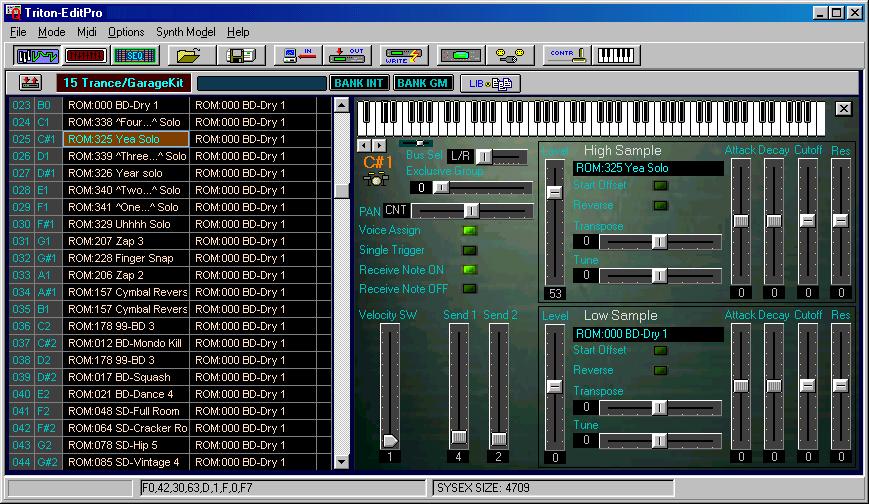Open the 15 Trance/GarageKit program name selector
The image size is (869, 504).
tap(122, 83)
